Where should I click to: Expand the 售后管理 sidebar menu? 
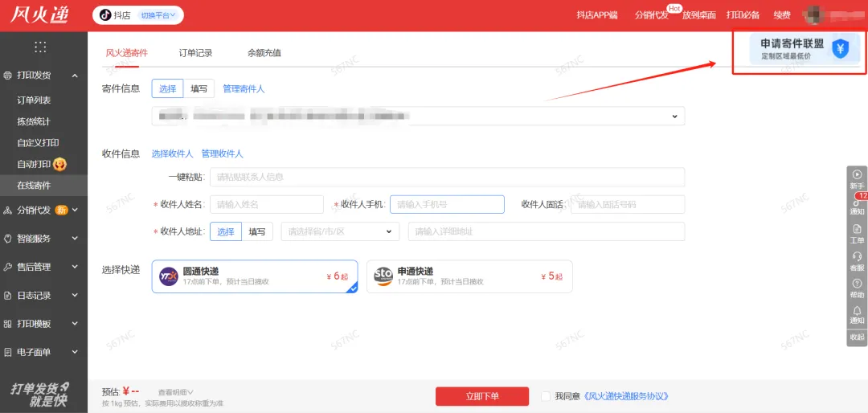coord(43,267)
